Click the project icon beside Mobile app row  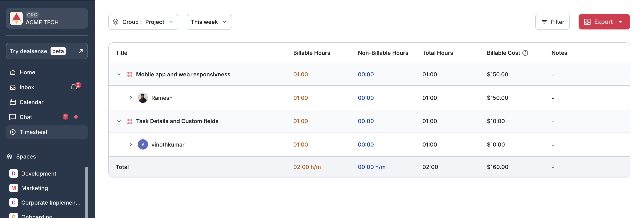pyautogui.click(x=129, y=74)
